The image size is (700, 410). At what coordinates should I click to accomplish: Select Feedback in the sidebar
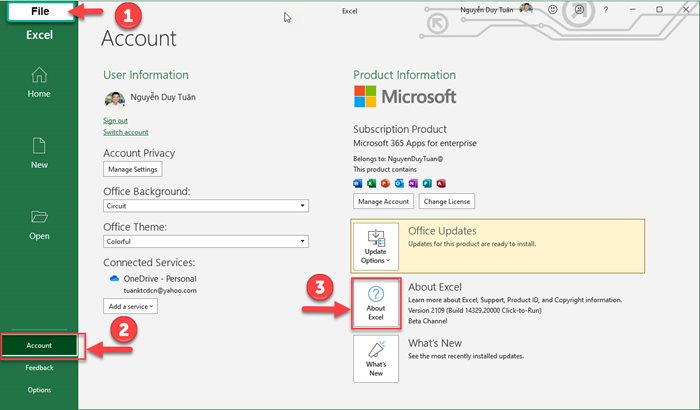coord(39,368)
